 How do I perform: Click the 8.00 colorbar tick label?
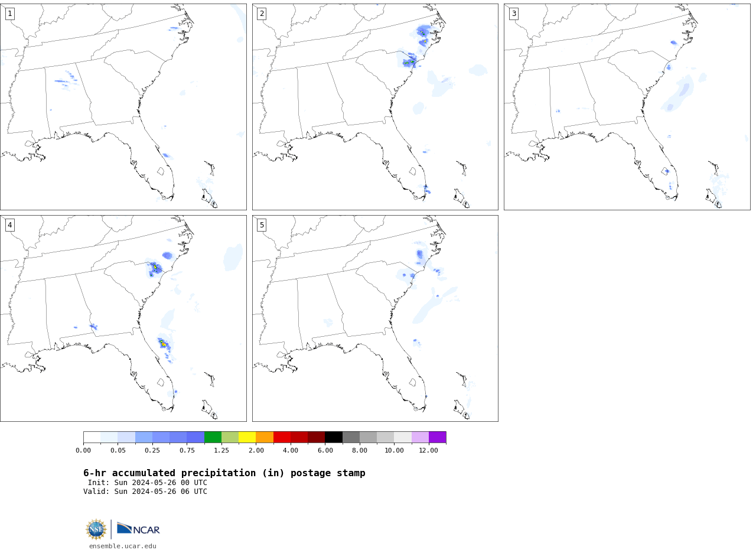point(360,450)
